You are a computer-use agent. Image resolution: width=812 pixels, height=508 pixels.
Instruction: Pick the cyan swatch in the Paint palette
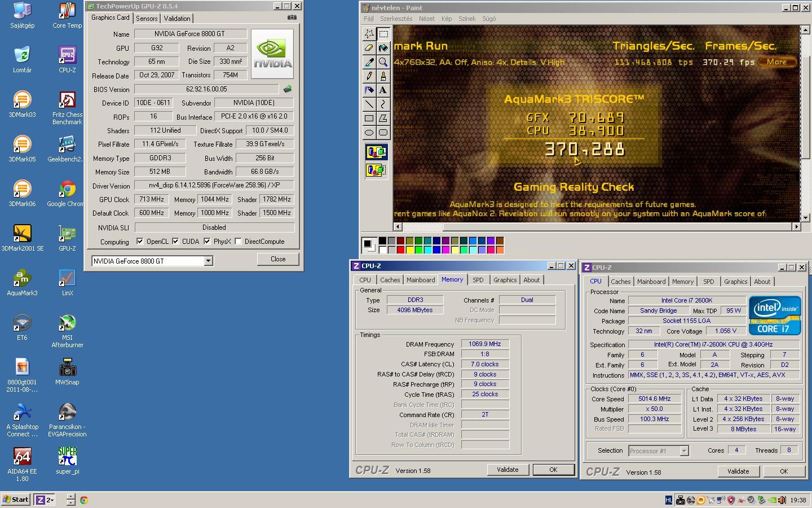tap(427, 250)
